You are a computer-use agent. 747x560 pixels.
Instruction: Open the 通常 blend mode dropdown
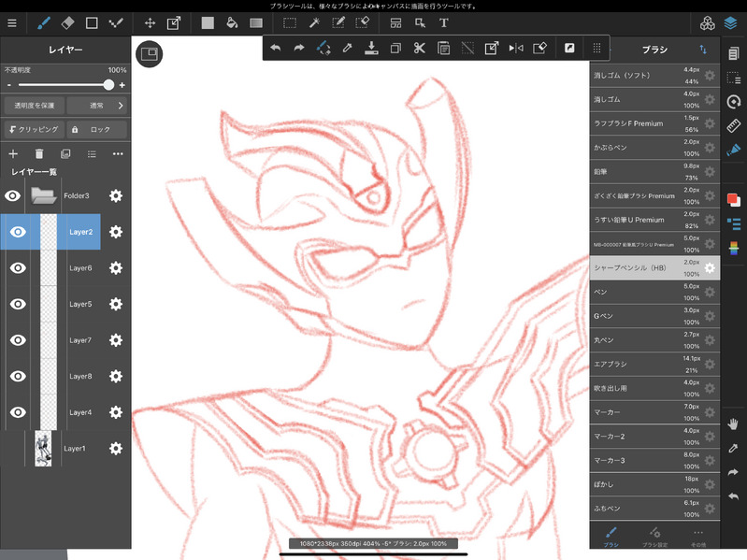[96, 106]
